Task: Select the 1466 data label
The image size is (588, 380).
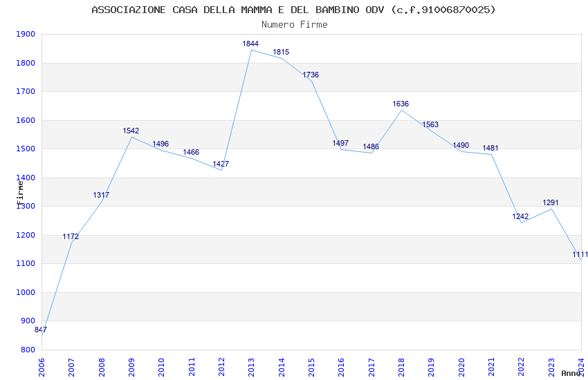Action: click(x=191, y=152)
